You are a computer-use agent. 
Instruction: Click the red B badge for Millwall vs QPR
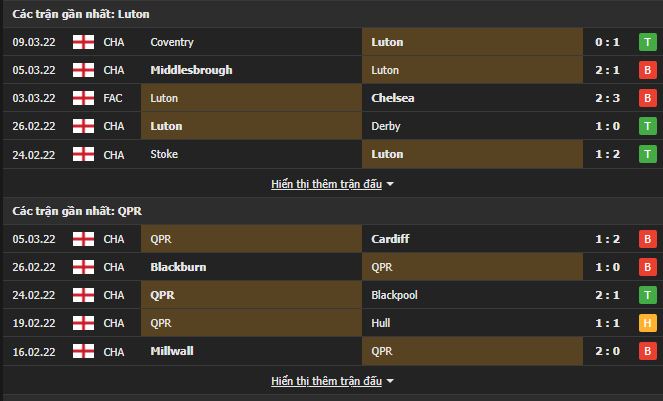pos(648,351)
